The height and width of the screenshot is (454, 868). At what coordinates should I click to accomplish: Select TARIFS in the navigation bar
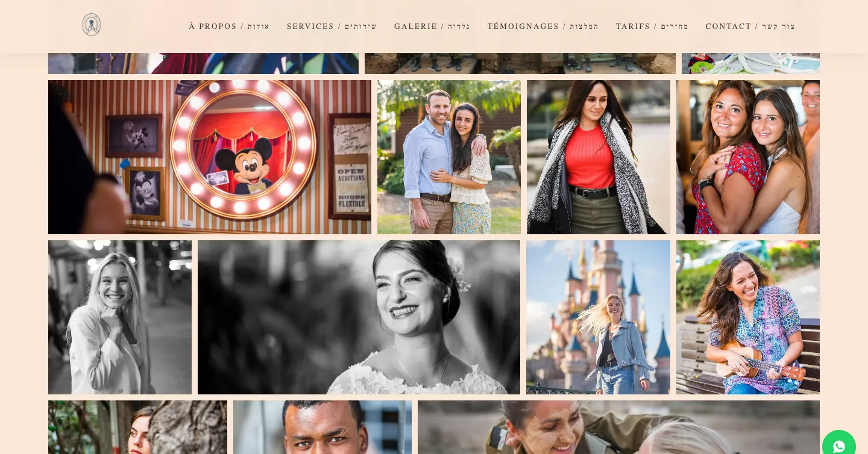[652, 26]
